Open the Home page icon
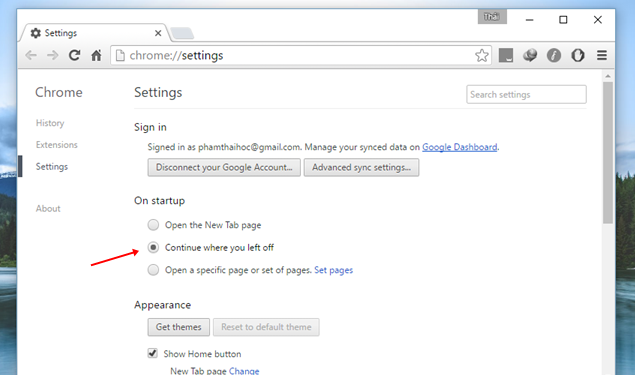Screen dimensions: 635x375 [96, 55]
